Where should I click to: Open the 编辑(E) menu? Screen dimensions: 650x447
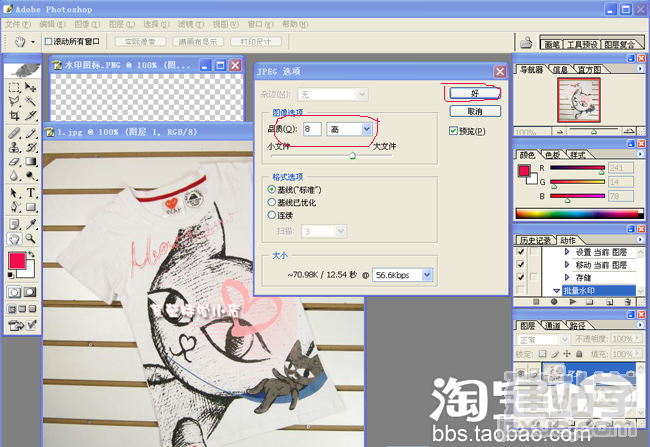[x=52, y=24]
